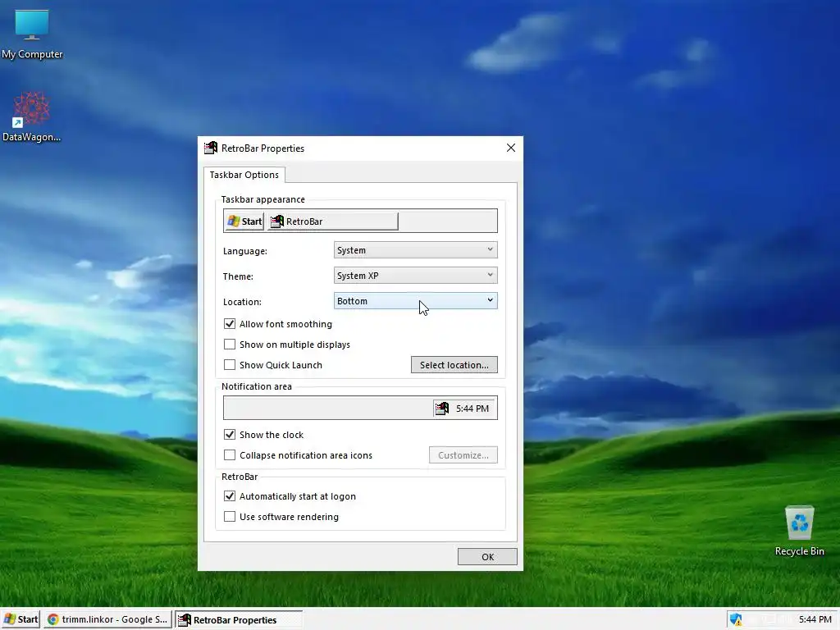Select the Taskbar Options tab

244,175
